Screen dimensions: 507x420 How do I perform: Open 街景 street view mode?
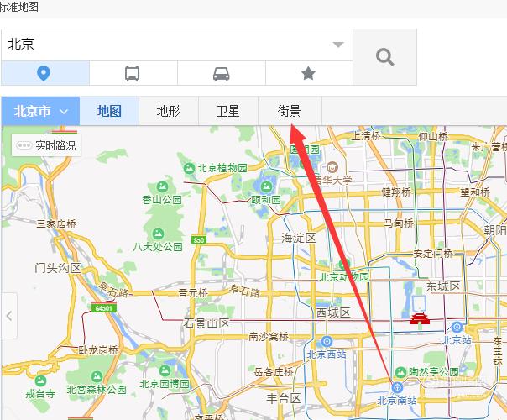[290, 111]
